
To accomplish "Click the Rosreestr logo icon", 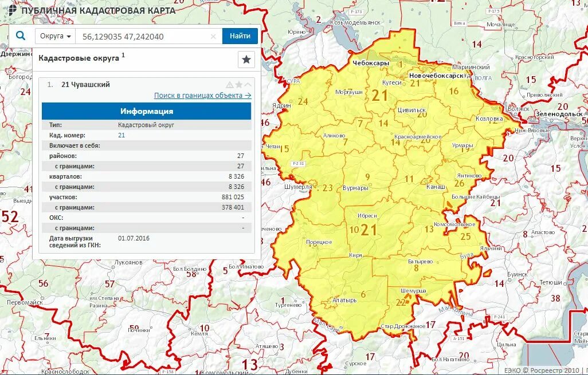I will point(12,9).
